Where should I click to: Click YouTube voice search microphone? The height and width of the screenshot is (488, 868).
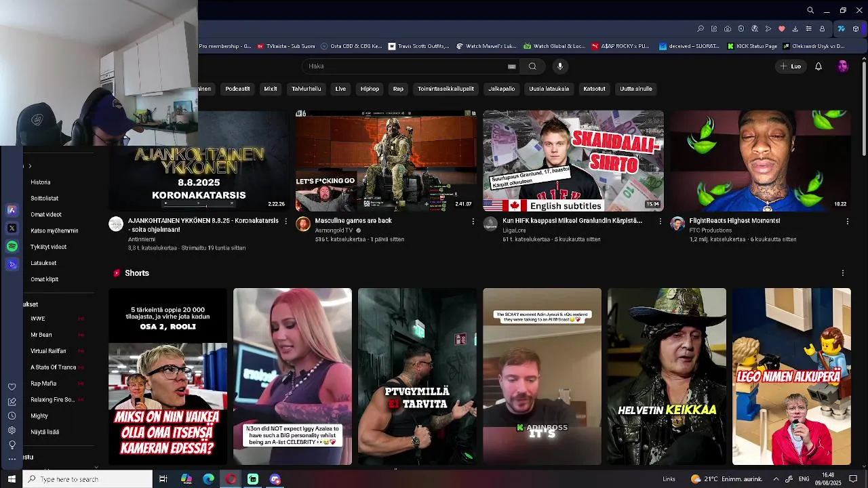559,66
